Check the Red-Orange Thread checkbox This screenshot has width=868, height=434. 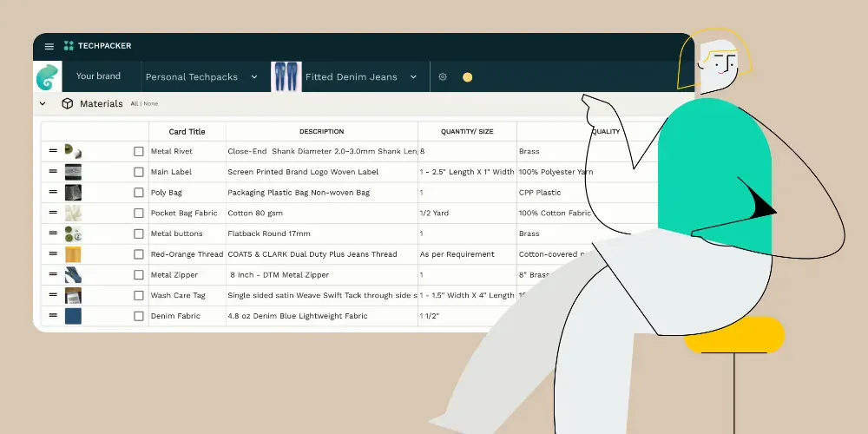(139, 254)
